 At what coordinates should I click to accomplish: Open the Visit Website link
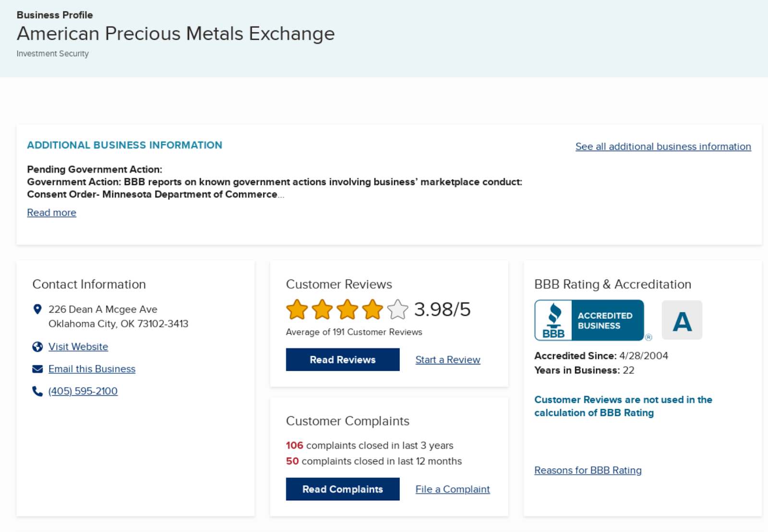tap(78, 347)
